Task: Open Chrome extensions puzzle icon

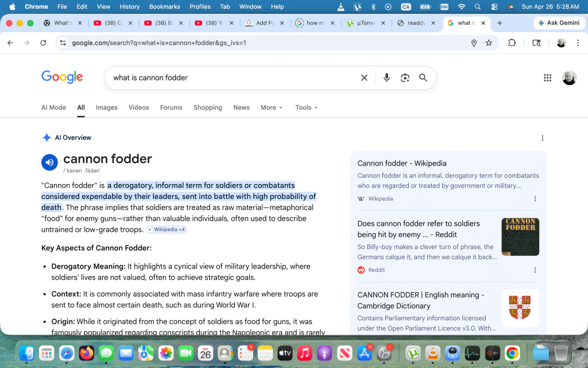Action: point(512,43)
